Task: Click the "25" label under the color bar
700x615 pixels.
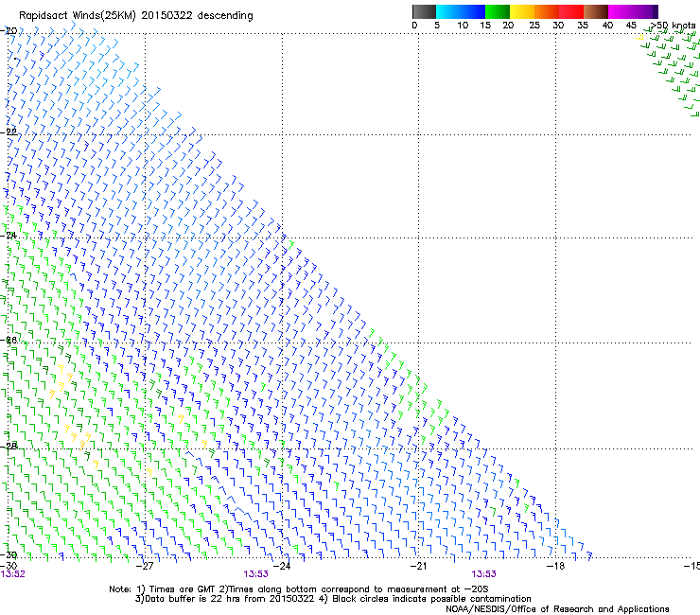Action: pos(534,26)
